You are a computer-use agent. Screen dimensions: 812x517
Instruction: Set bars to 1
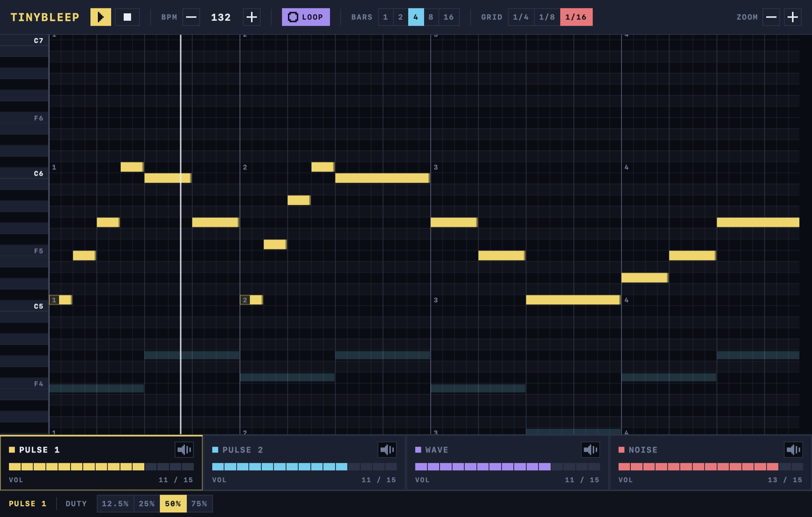point(385,17)
